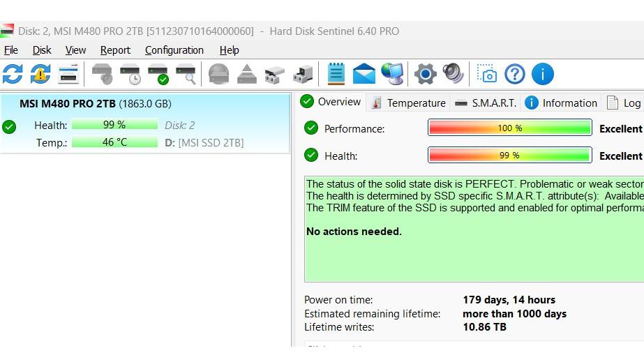The width and height of the screenshot is (644, 362).
Task: Click the question mark help icon
Action: tap(515, 75)
